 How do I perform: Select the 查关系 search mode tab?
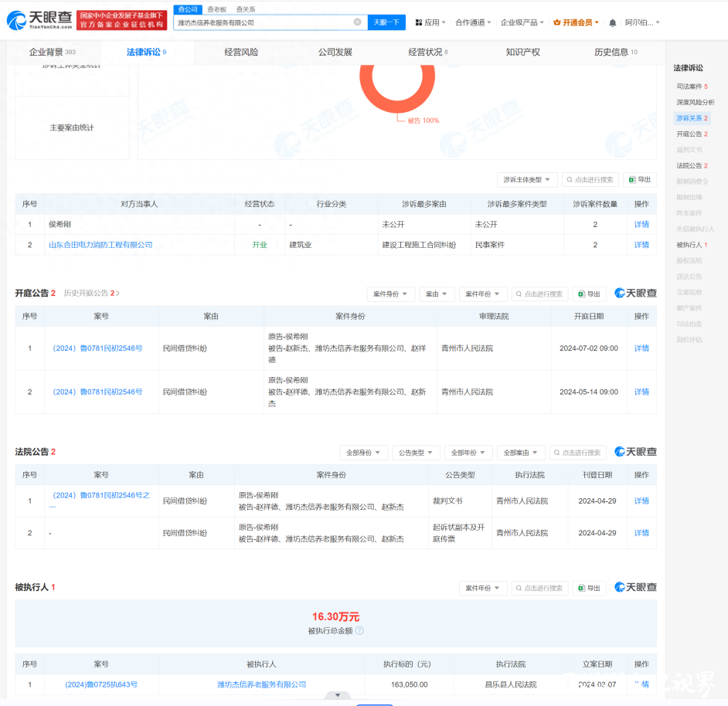[246, 9]
